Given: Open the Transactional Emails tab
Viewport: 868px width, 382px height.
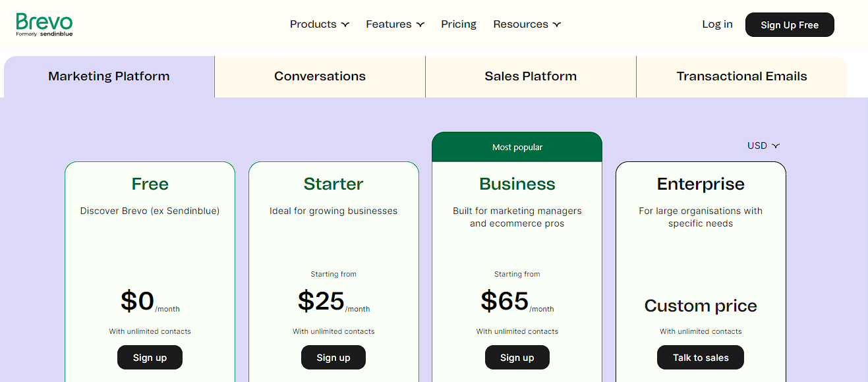Looking at the screenshot, I should pos(741,76).
